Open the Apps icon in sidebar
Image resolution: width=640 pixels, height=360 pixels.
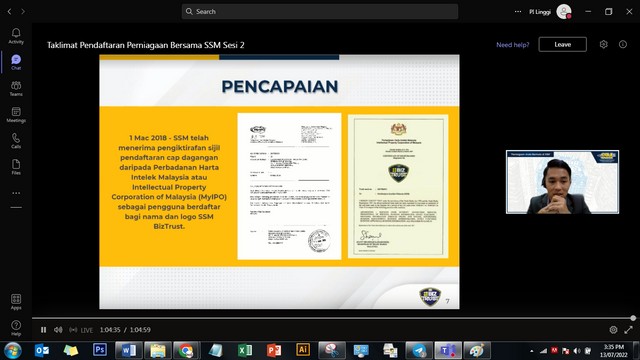[x=16, y=302]
